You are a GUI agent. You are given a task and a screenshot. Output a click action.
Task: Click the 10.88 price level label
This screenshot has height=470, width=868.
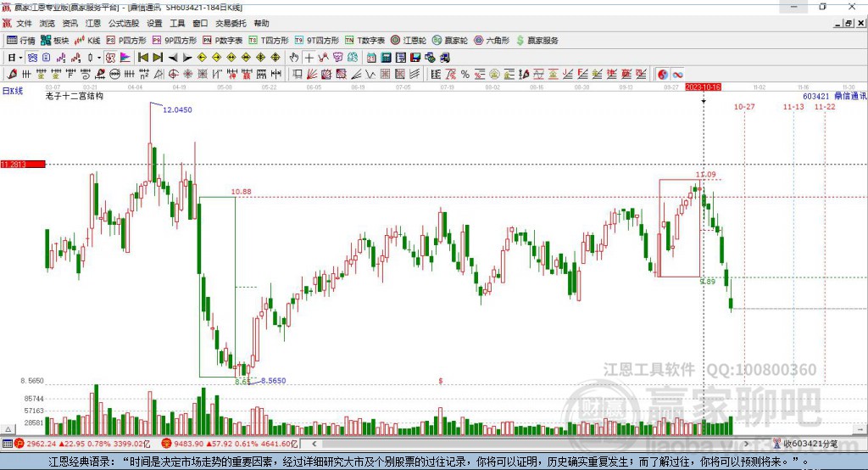tap(241, 192)
